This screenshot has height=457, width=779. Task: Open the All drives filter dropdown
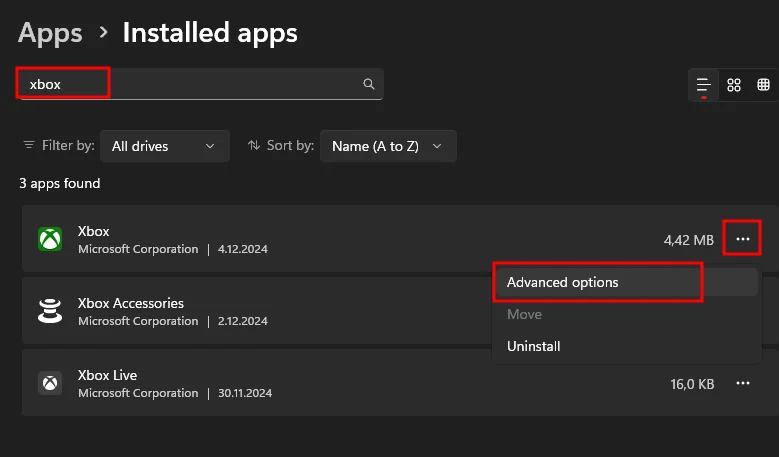point(165,146)
